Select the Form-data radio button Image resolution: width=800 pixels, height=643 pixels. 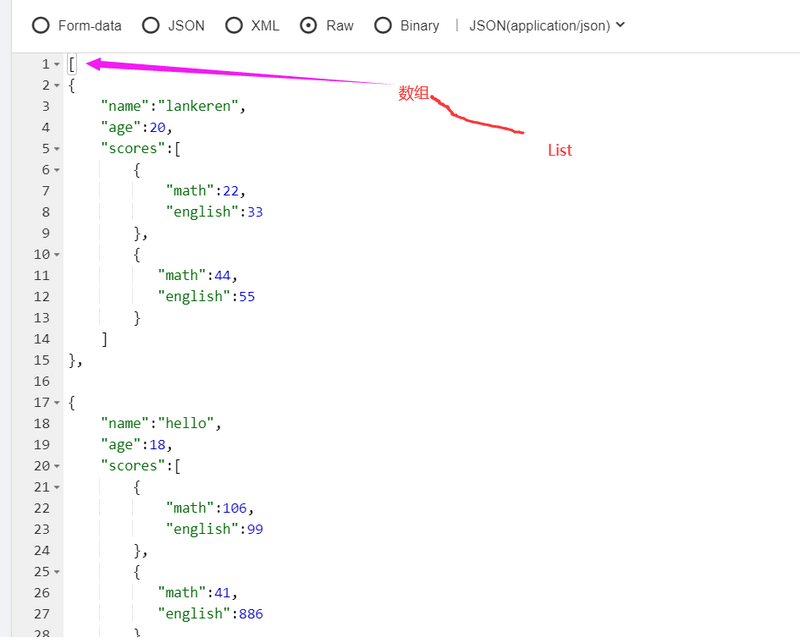[x=41, y=26]
